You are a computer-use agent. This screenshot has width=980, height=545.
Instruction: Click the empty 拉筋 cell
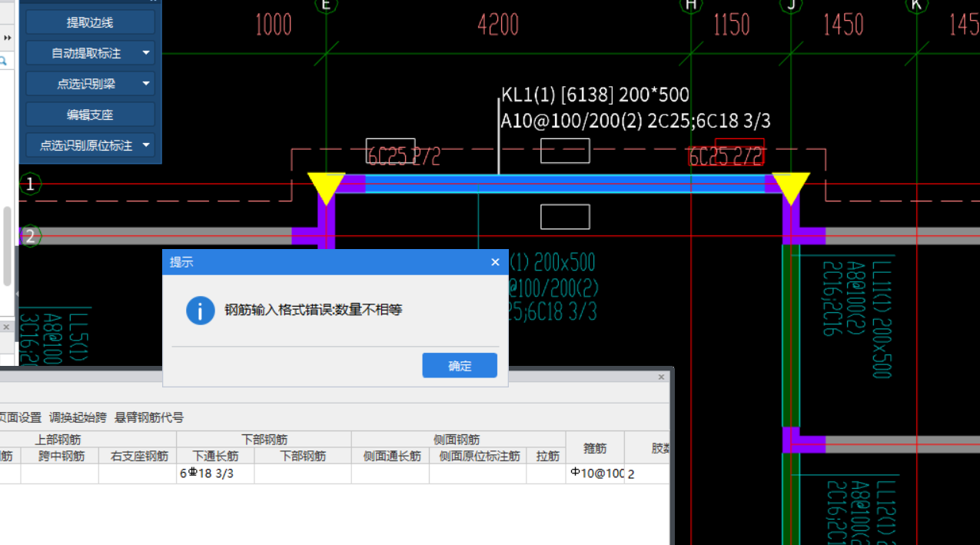click(x=546, y=474)
